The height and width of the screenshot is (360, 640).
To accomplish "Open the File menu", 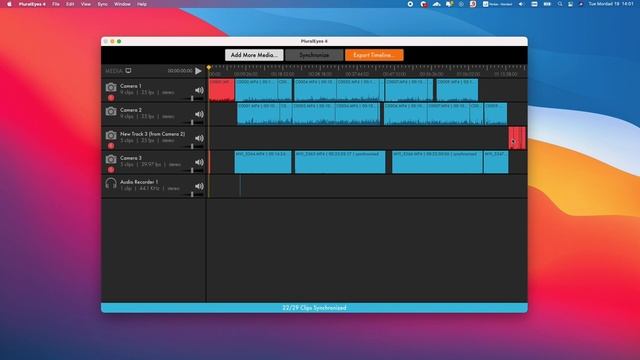I will coord(56,4).
